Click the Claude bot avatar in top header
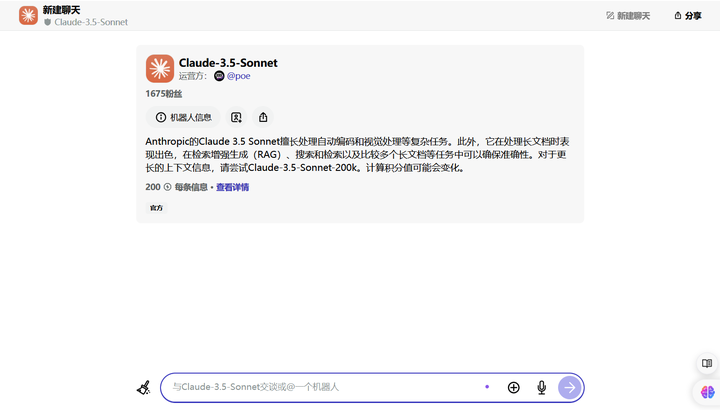Screen dimensions: 720x410 [28, 16]
